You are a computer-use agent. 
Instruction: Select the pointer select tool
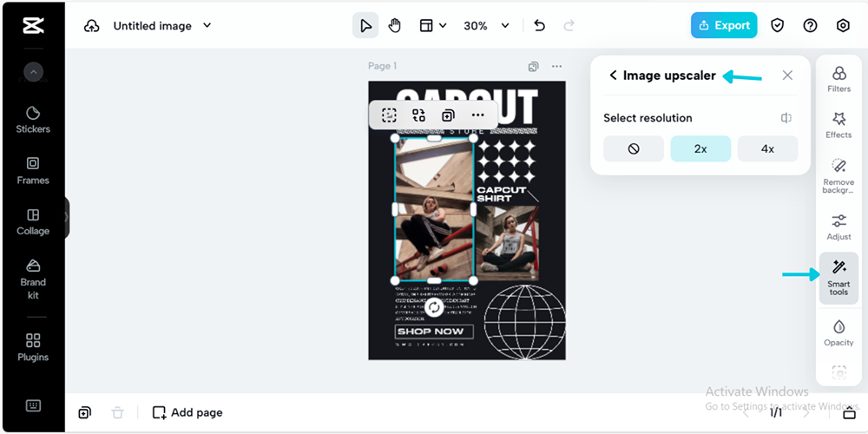tap(365, 25)
